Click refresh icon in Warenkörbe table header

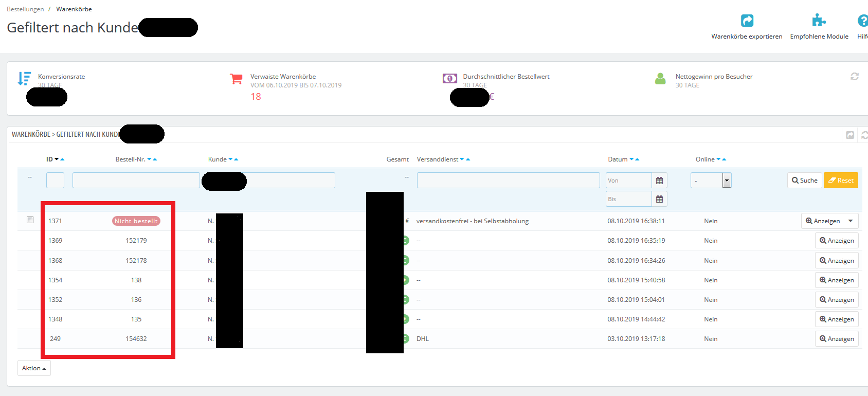pos(864,135)
